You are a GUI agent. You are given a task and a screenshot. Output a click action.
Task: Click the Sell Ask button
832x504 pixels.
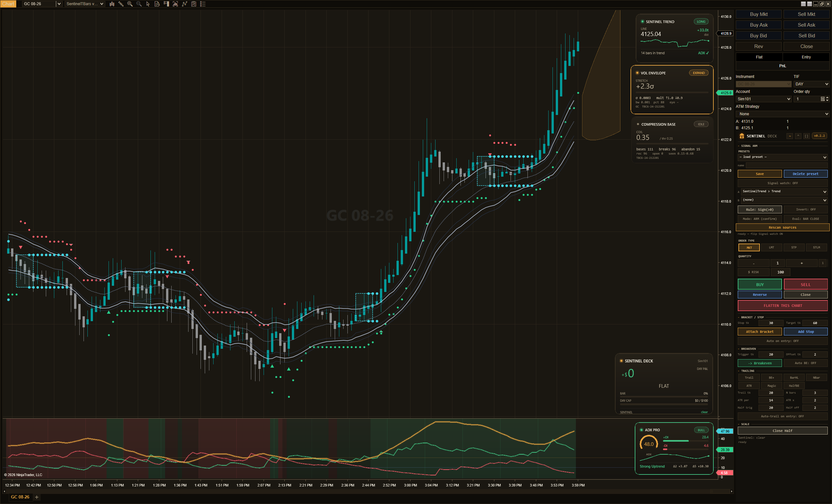coord(806,25)
